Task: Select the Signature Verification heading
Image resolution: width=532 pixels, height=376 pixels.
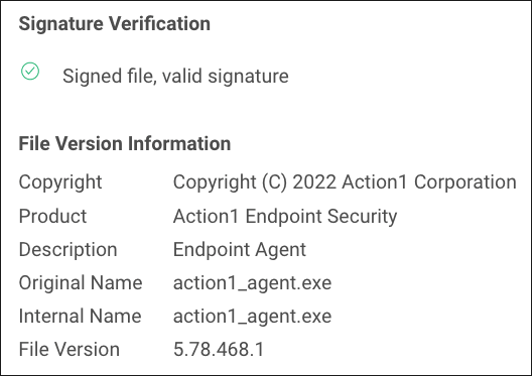Action: (x=115, y=24)
